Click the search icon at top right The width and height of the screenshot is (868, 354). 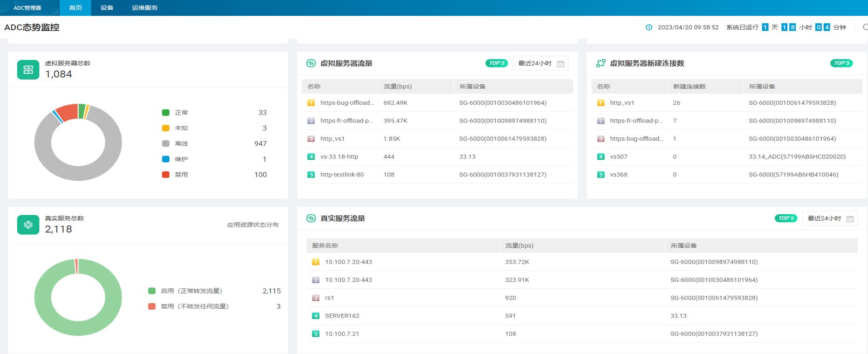[865, 27]
